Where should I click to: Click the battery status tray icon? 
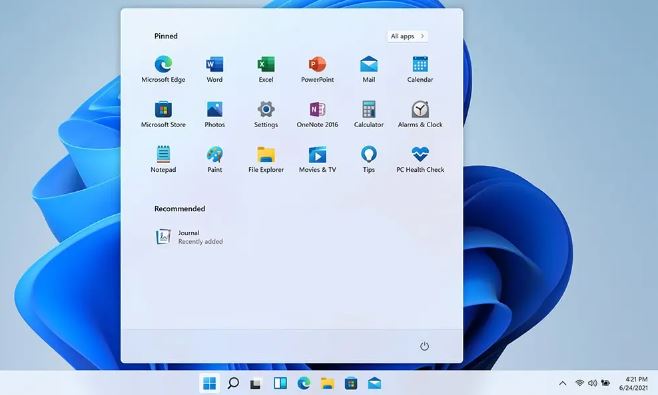pyautogui.click(x=605, y=383)
